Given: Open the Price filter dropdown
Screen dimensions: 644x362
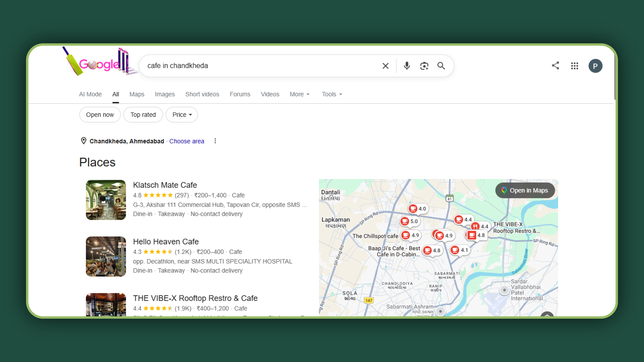Looking at the screenshot, I should pos(182,115).
